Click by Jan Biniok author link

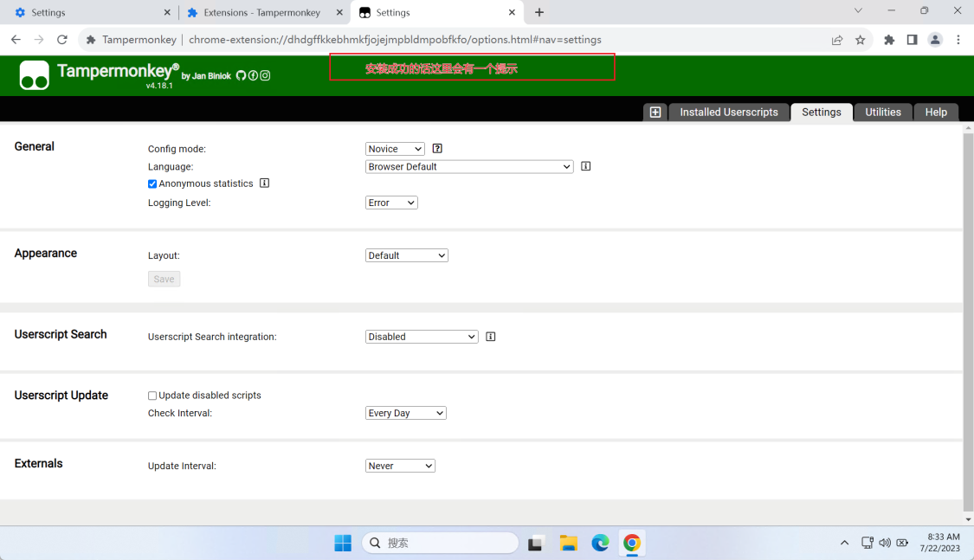[205, 76]
